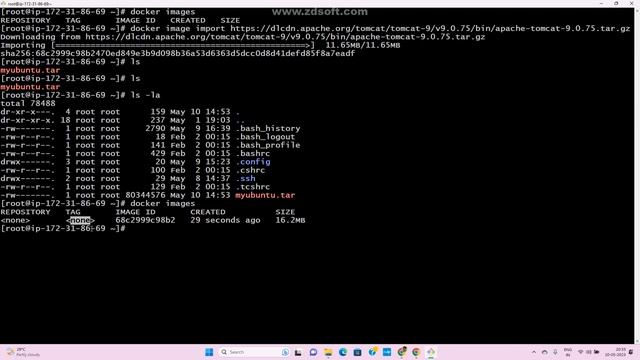The height and width of the screenshot is (360, 640).
Task: Open the Wi-Fi network tray icon
Action: (580, 352)
